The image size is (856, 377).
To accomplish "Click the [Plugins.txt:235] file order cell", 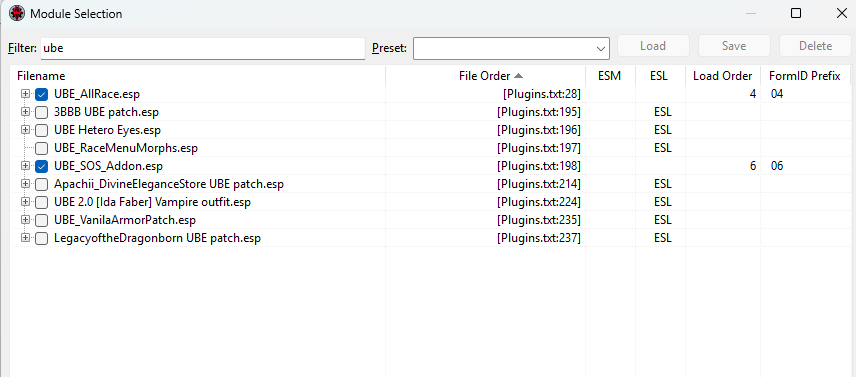I will pos(539,220).
